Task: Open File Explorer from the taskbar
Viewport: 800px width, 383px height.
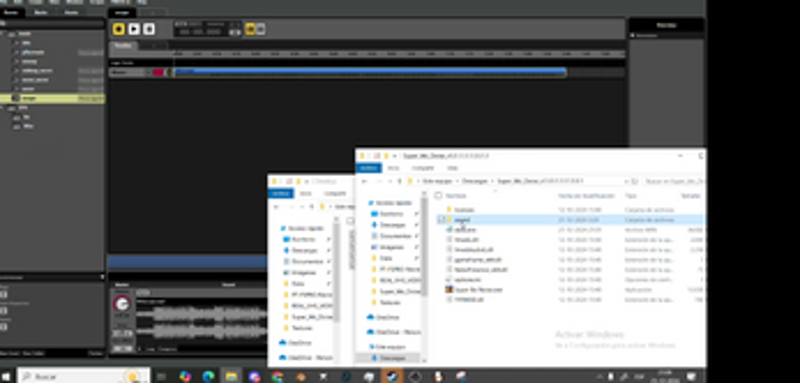Action: click(231, 376)
